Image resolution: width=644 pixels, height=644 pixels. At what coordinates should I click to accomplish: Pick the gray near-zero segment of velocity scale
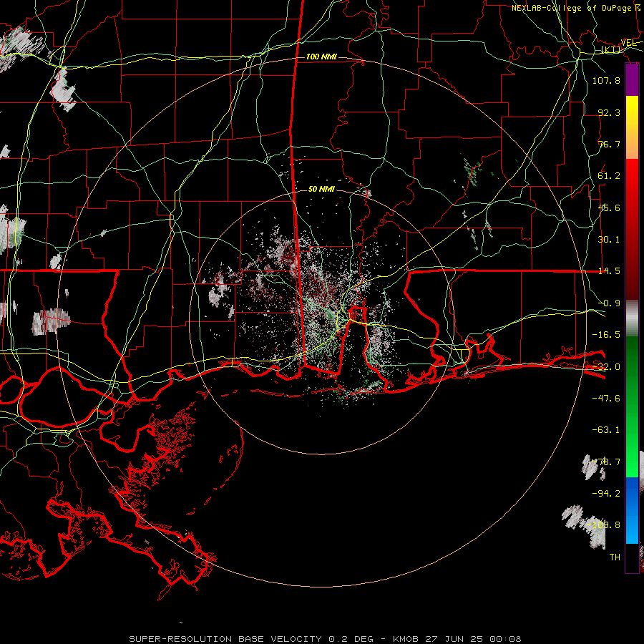[x=632, y=318]
